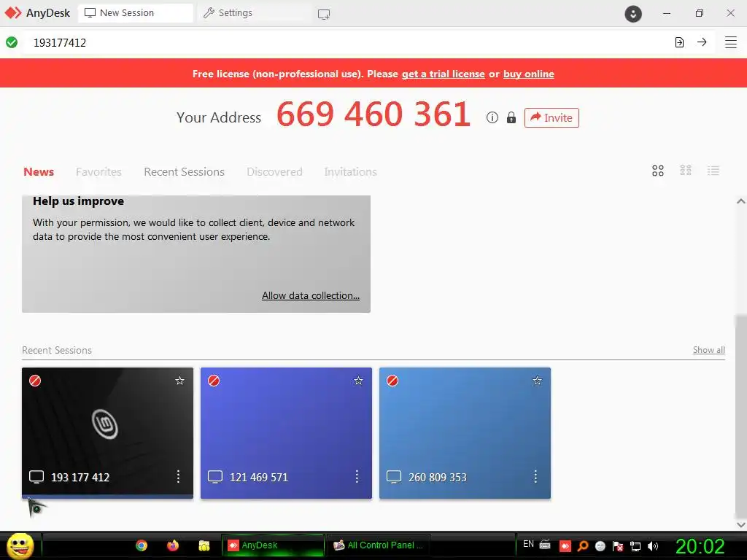This screenshot has height=560, width=747.
Task: Open options menu for the 121 469 571 session
Action: point(357,477)
